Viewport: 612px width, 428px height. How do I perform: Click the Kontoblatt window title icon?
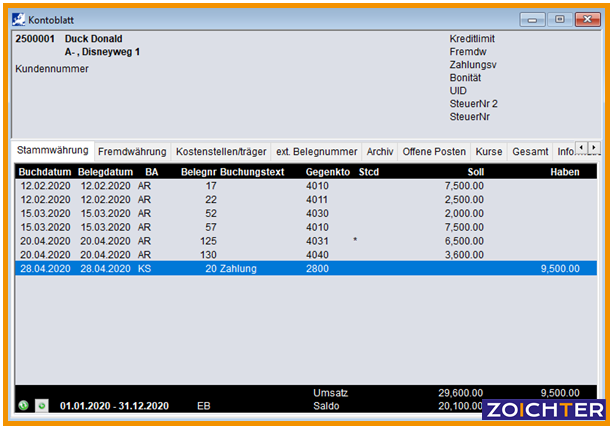click(20, 18)
